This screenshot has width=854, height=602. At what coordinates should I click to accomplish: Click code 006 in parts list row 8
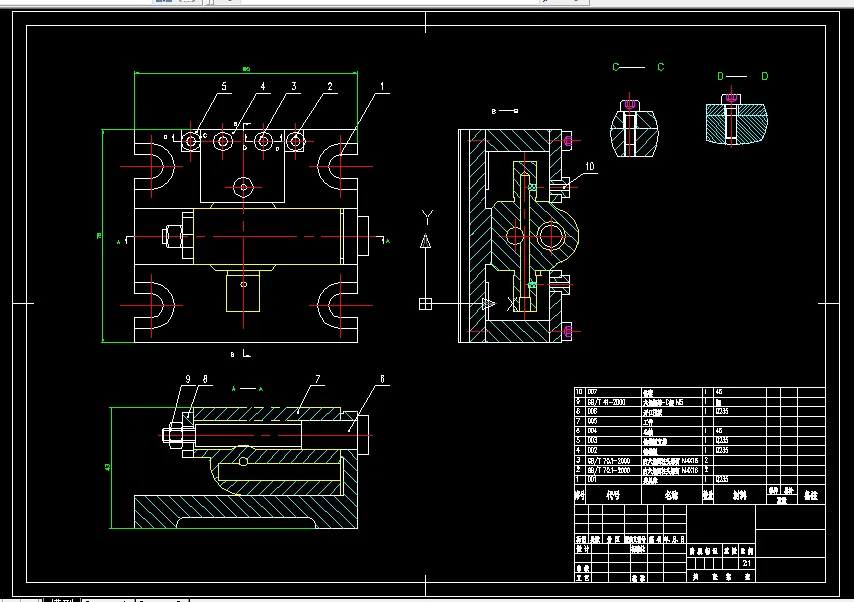pos(593,412)
